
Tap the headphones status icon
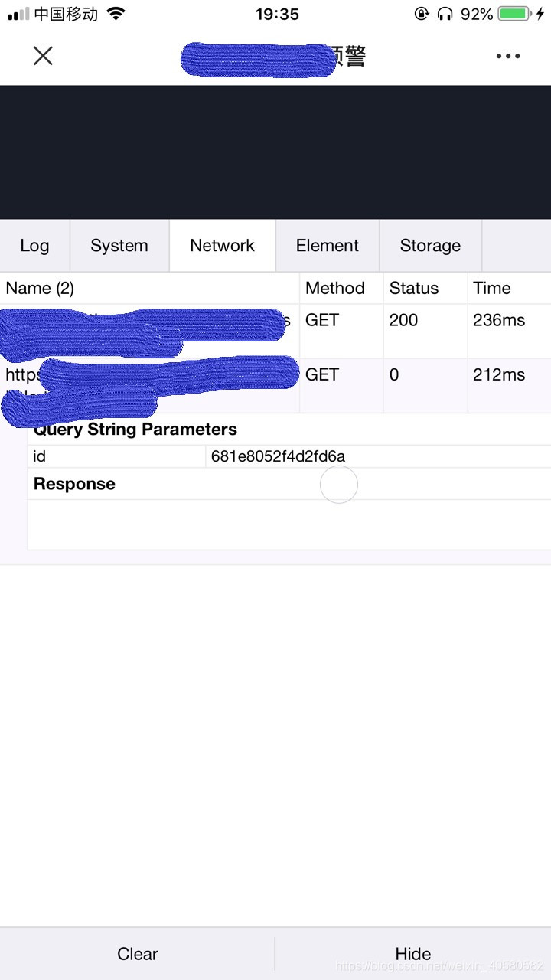(445, 14)
